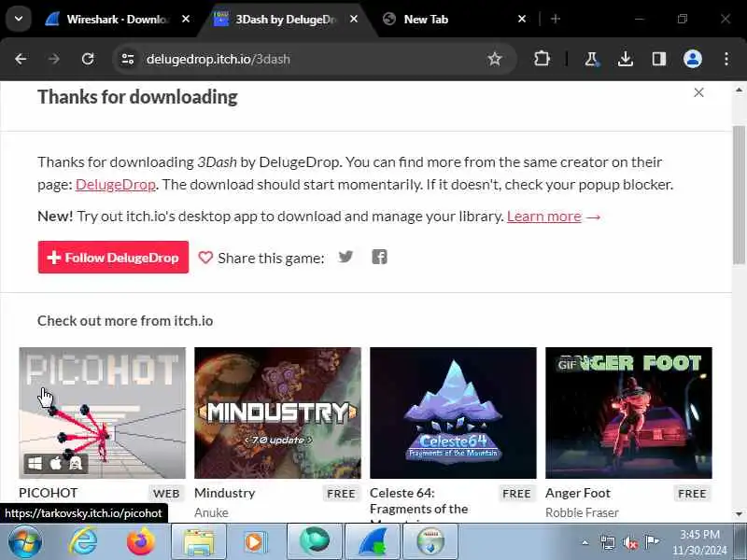Open the muted volume tray icon
Image resolution: width=747 pixels, height=560 pixels.
pyautogui.click(x=629, y=542)
